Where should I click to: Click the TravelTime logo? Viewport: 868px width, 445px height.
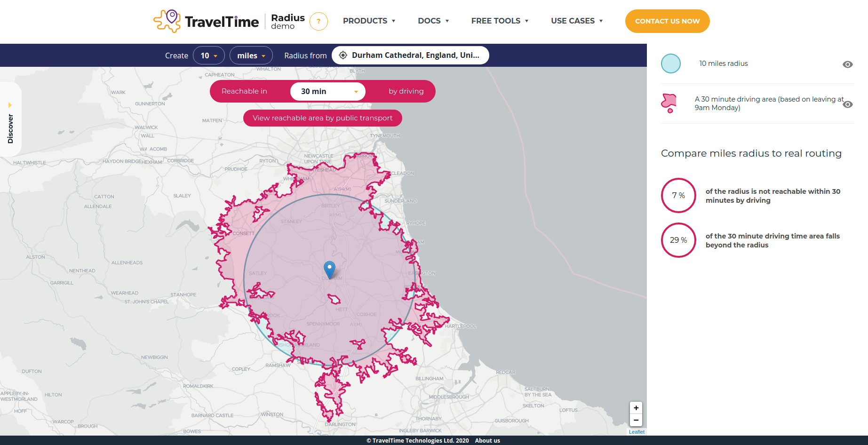tap(206, 21)
